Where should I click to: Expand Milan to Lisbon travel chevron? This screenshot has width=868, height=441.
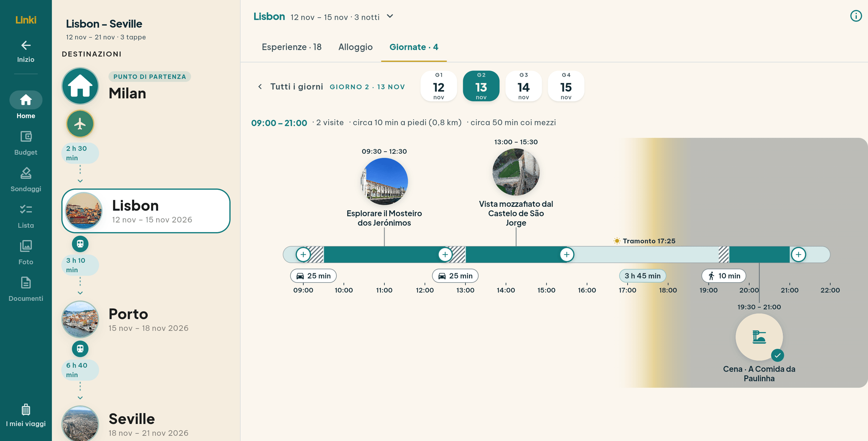[x=80, y=181]
